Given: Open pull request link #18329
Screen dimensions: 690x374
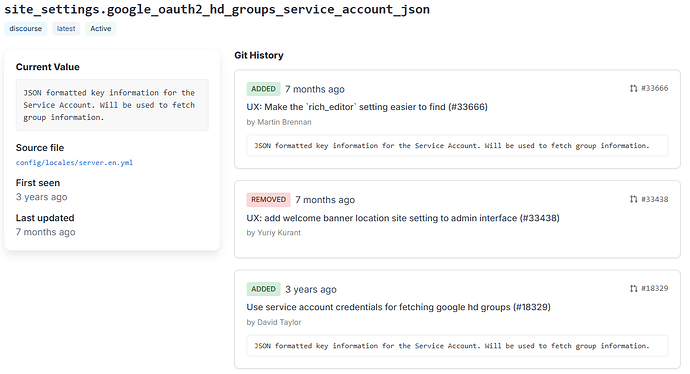Looking at the screenshot, I should tap(654, 289).
